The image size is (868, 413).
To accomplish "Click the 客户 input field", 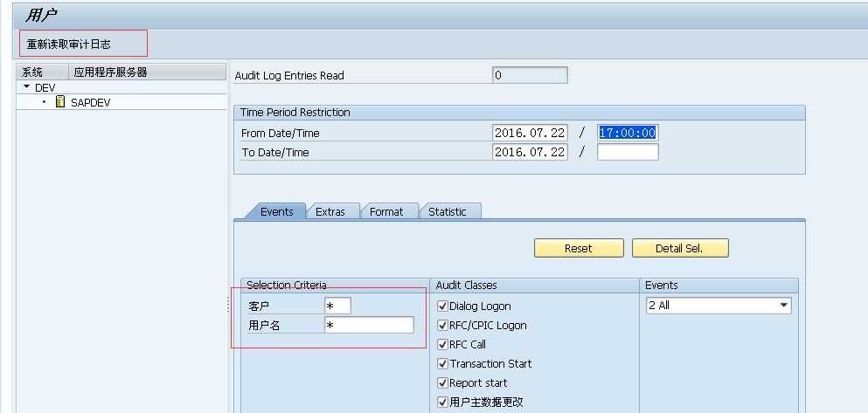I will pos(337,306).
